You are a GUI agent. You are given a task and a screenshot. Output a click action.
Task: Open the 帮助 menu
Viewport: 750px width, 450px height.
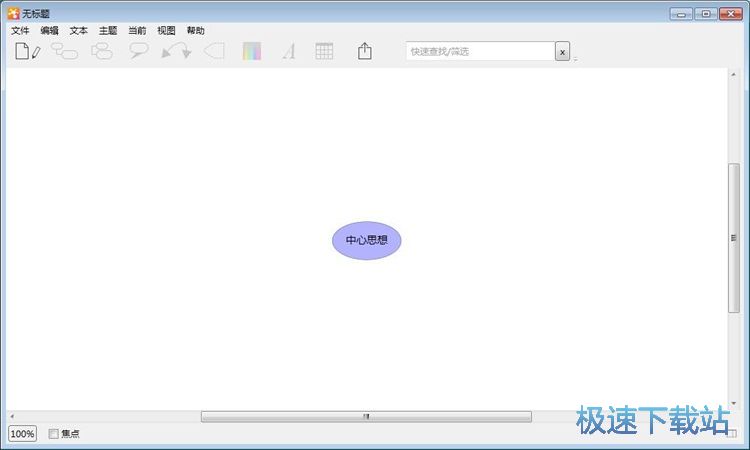pyautogui.click(x=195, y=31)
